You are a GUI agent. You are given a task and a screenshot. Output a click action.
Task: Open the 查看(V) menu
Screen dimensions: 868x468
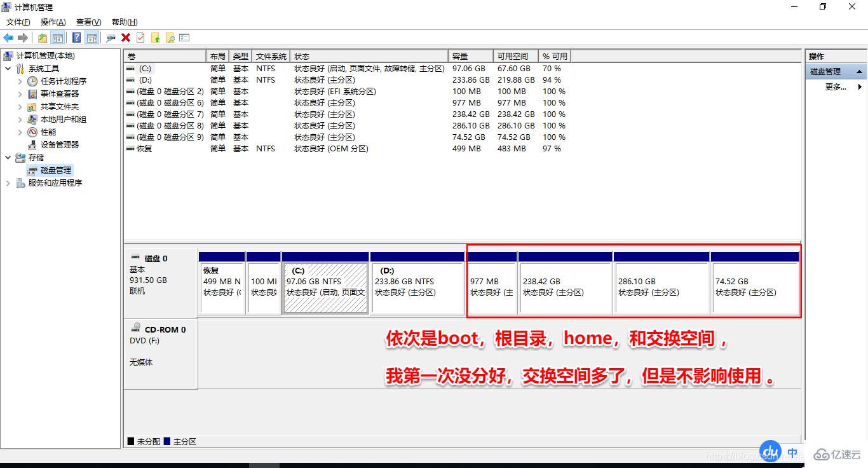[88, 22]
